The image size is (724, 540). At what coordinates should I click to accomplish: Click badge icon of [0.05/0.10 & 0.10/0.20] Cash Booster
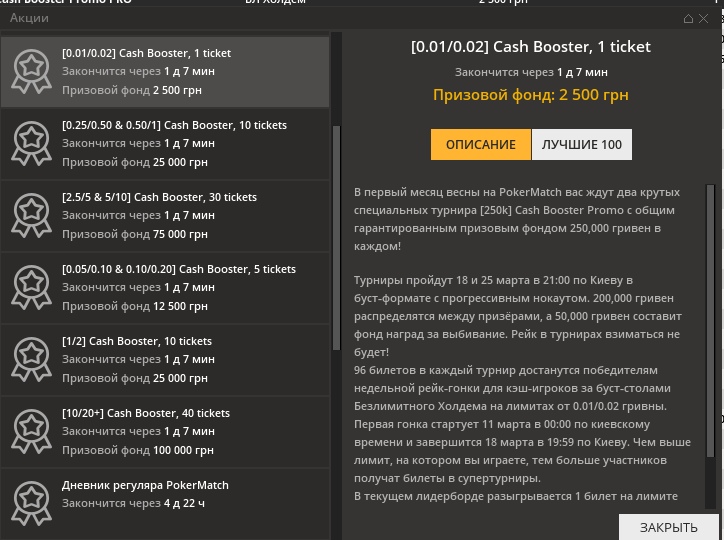pyautogui.click(x=31, y=288)
